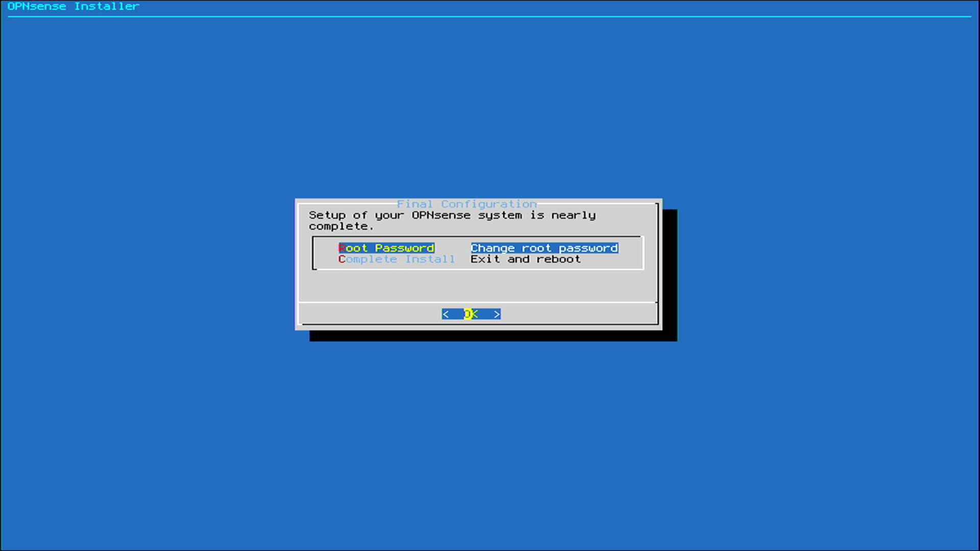Click the Change root password description
The image size is (980, 551).
point(544,248)
